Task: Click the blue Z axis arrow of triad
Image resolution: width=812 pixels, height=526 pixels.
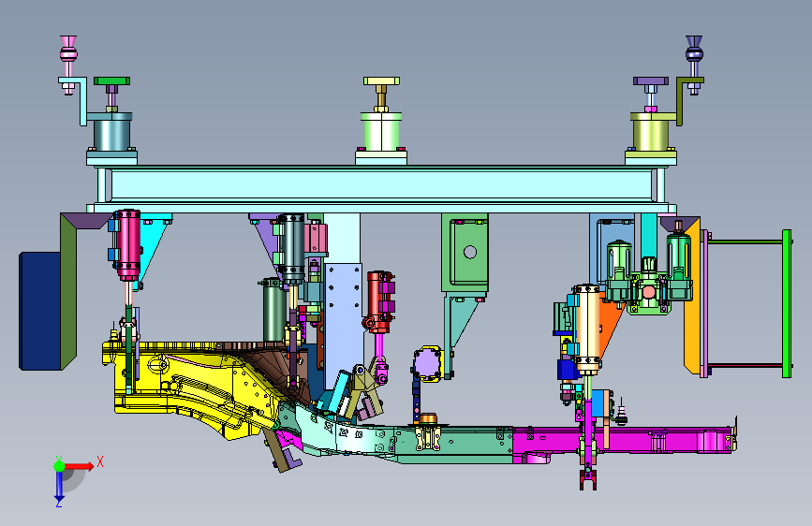Action: 59,486
